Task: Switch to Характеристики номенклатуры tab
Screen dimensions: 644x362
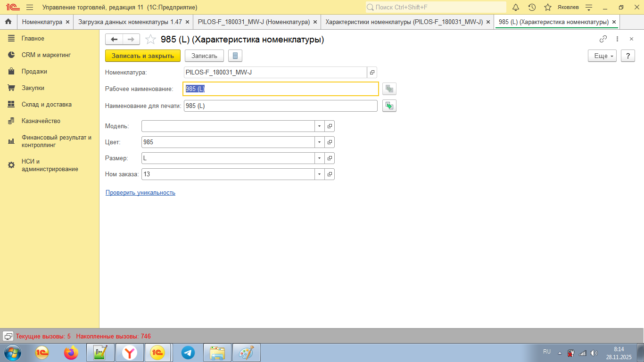Action: tap(404, 22)
